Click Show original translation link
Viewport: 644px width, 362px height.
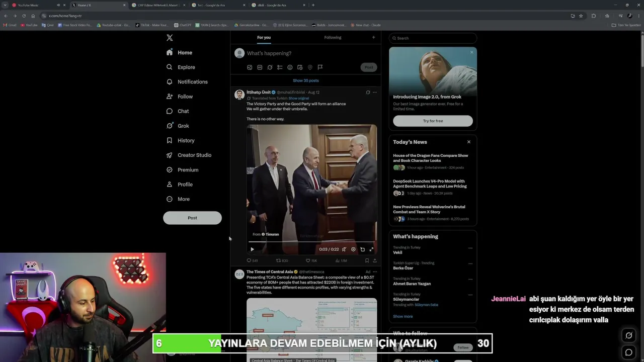(299, 99)
